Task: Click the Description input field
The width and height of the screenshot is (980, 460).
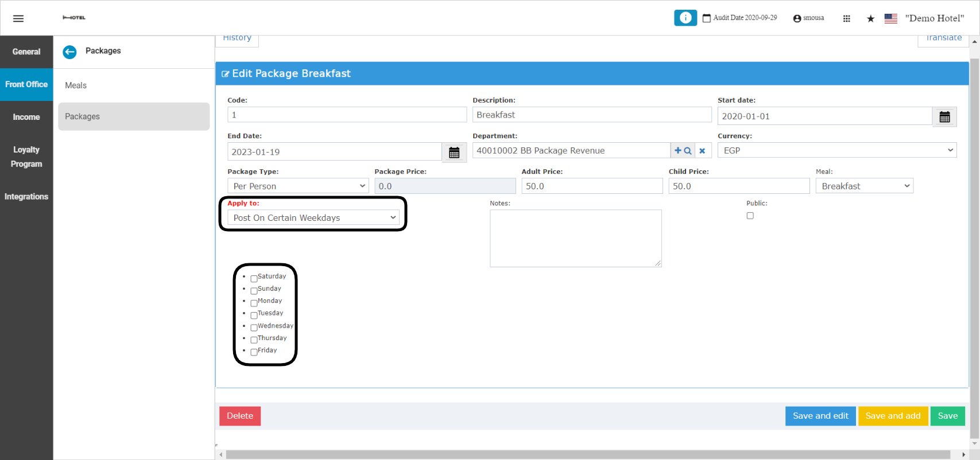Action: point(592,115)
